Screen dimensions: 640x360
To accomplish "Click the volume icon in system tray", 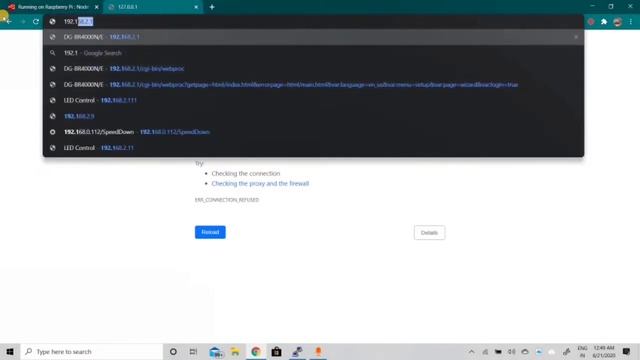I will click(x=511, y=351).
